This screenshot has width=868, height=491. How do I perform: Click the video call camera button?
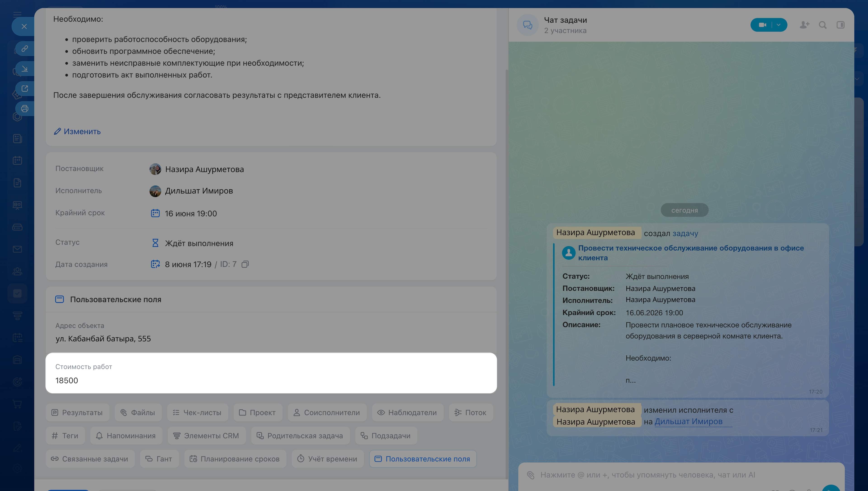point(762,25)
